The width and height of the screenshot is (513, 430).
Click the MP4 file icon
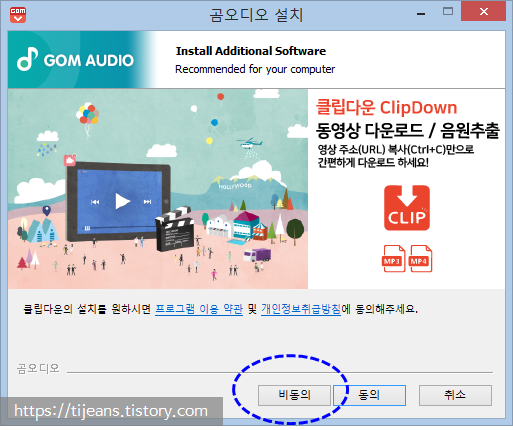pos(421,259)
